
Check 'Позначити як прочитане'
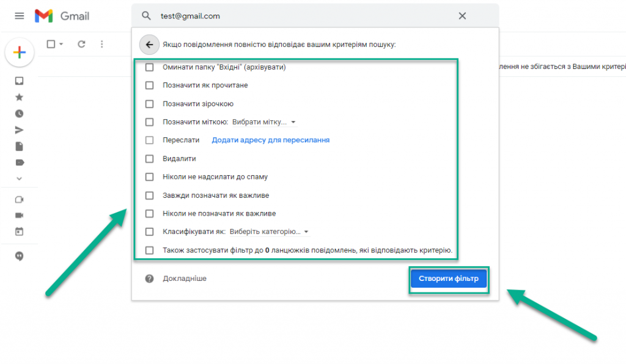point(149,86)
